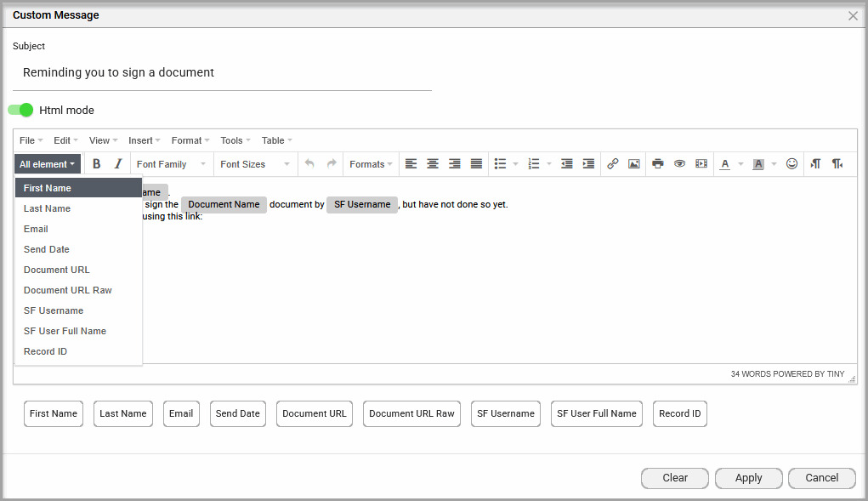Click into the Subject input field
The image size is (868, 501).
click(x=222, y=72)
